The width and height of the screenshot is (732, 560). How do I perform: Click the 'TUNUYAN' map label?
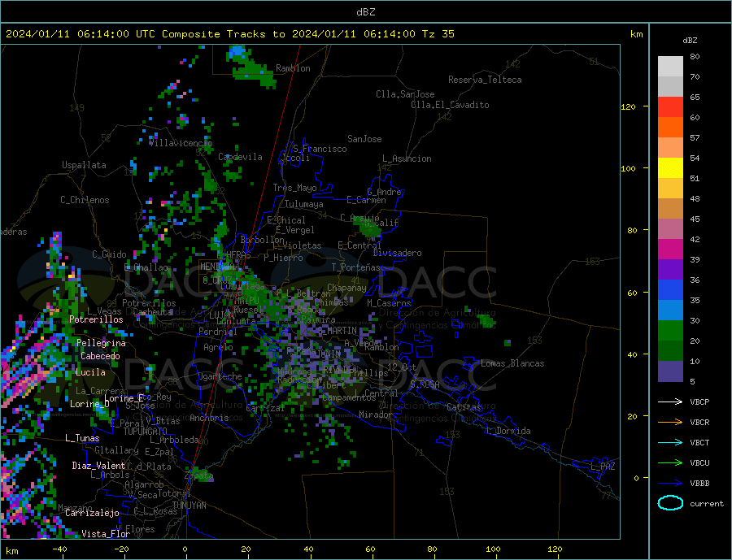click(189, 506)
